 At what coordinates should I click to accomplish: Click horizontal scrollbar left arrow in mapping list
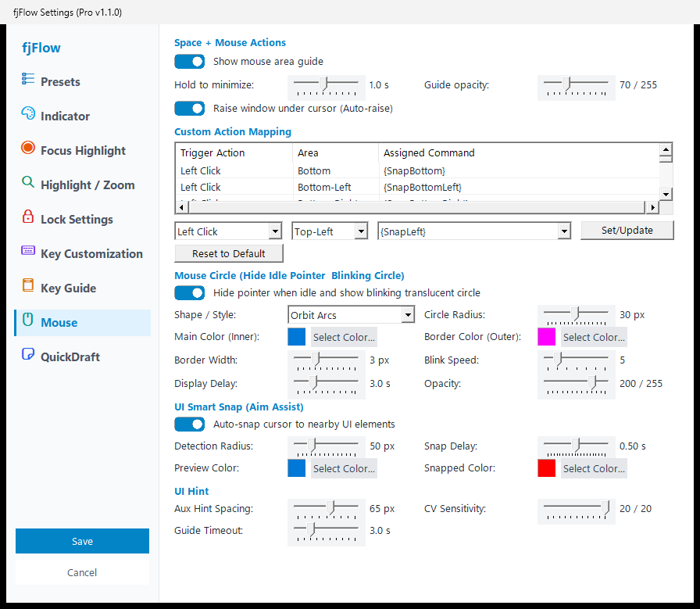click(181, 207)
